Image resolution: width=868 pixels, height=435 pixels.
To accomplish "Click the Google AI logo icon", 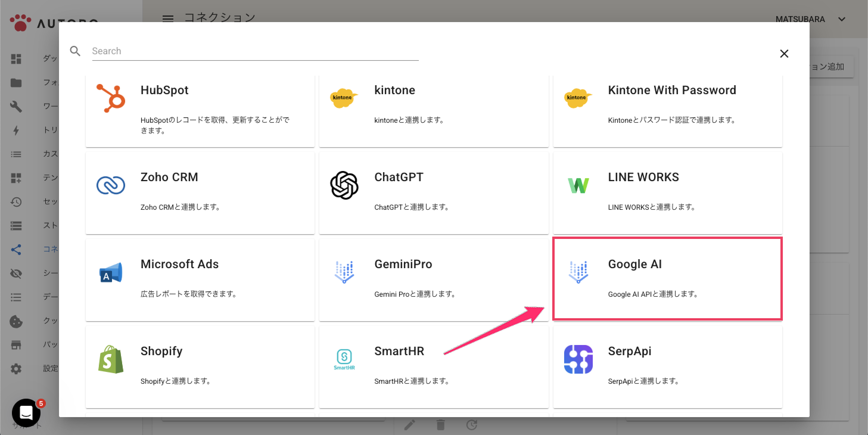I will coord(578,272).
